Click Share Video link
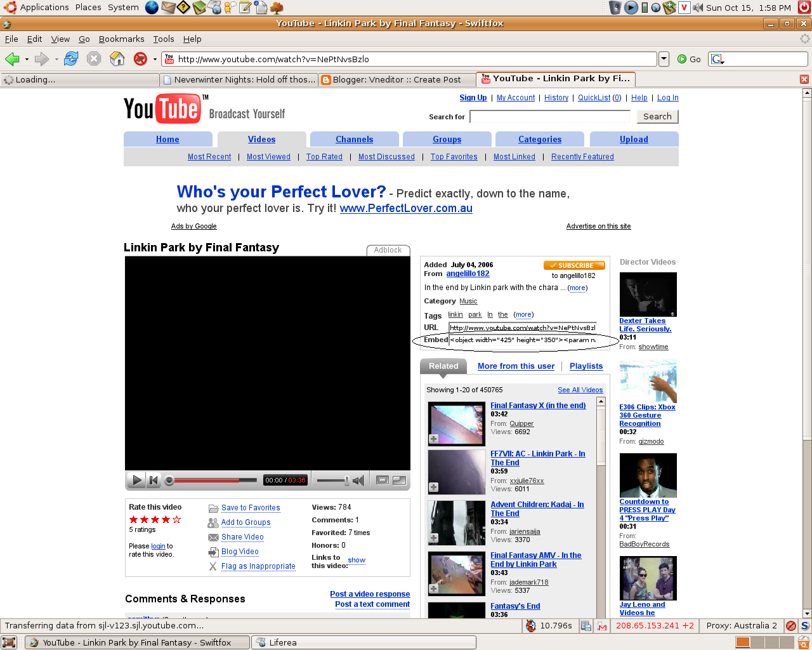 (x=242, y=537)
